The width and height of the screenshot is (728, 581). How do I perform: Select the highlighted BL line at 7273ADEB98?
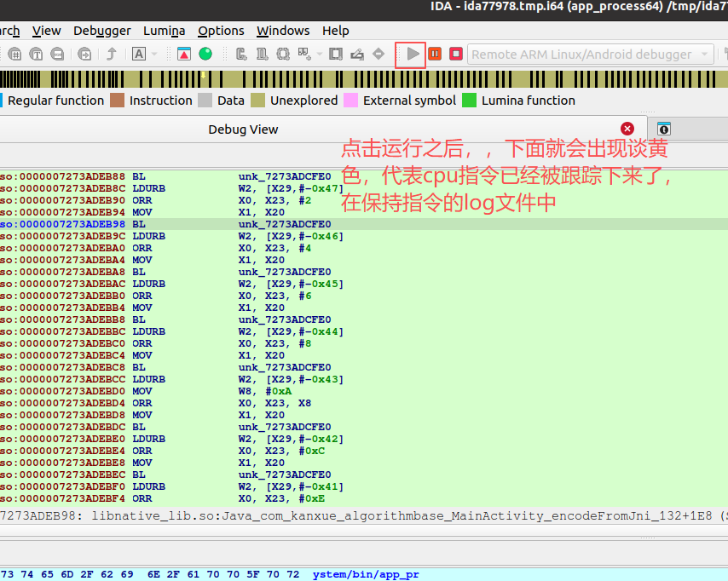(364, 224)
